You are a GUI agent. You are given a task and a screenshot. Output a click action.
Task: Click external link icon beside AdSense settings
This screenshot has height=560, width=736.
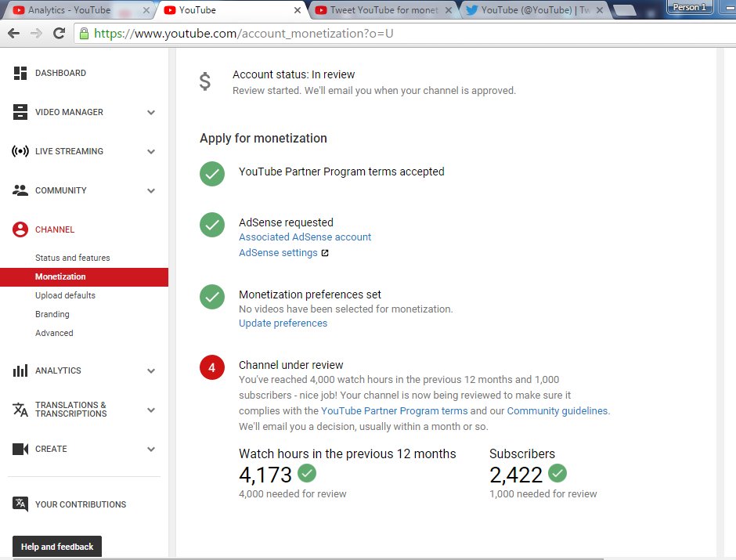coord(325,253)
